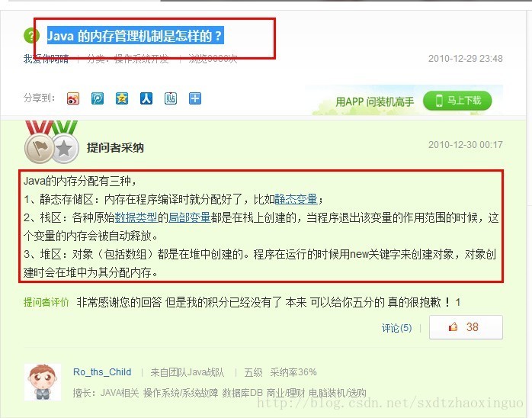Share to Qzone star icon

122,98
